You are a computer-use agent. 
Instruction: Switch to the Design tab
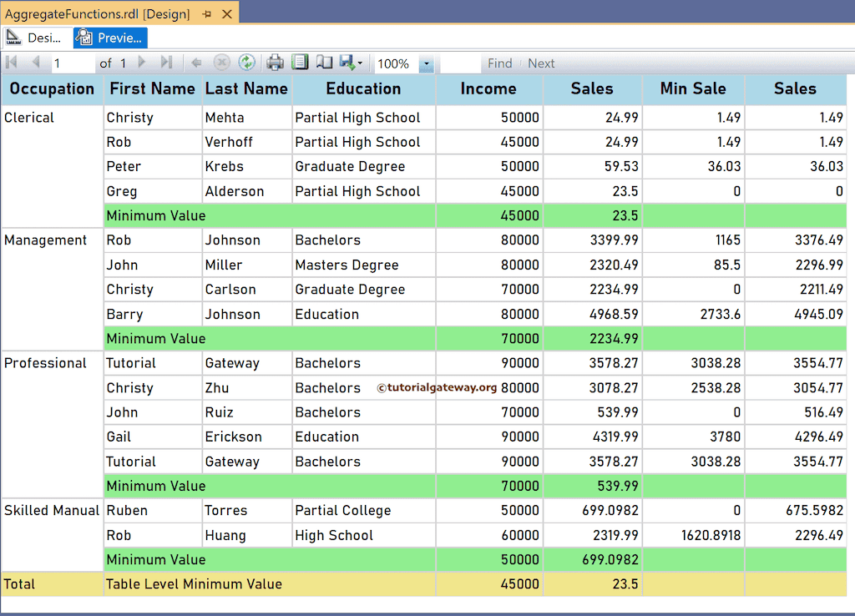[x=37, y=38]
